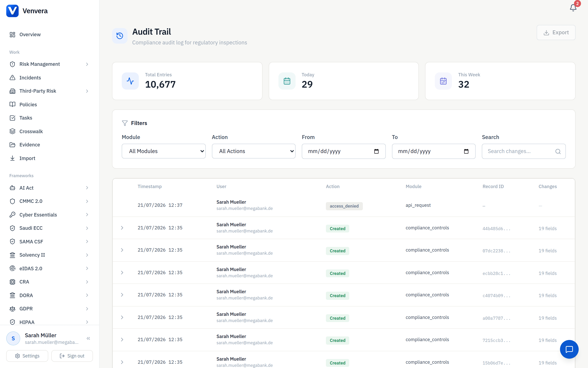Viewport: 588px width, 368px height.
Task: Click record ID 15b06d7e
Action: 496,363
